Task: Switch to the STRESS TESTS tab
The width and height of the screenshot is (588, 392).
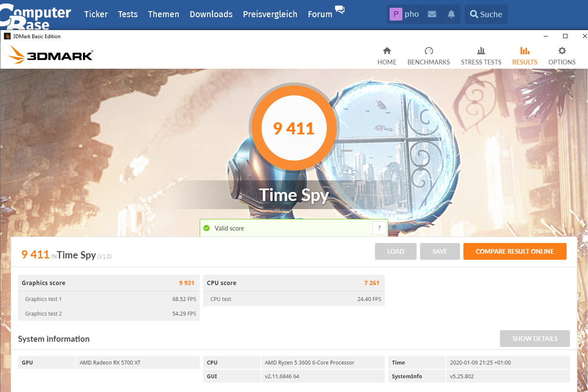Action: [481, 56]
